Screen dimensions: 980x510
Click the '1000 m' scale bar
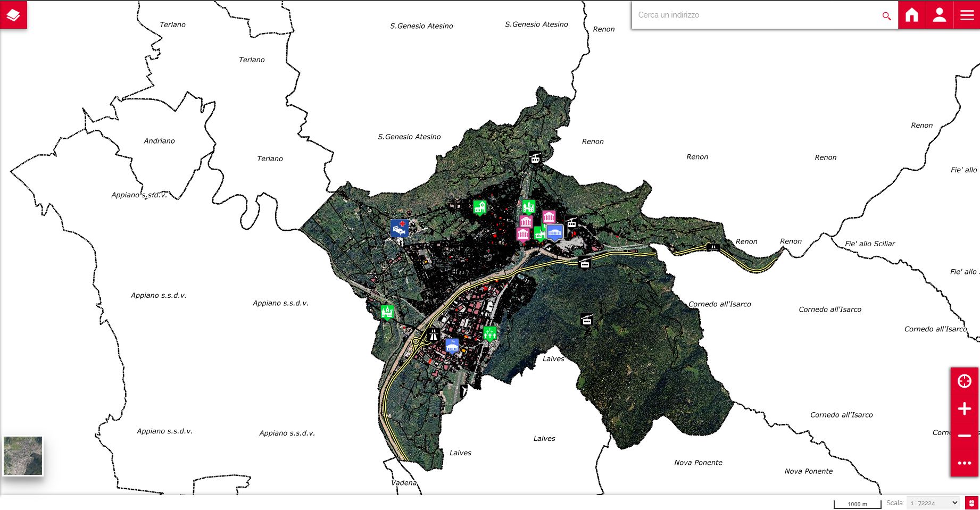pos(857,504)
